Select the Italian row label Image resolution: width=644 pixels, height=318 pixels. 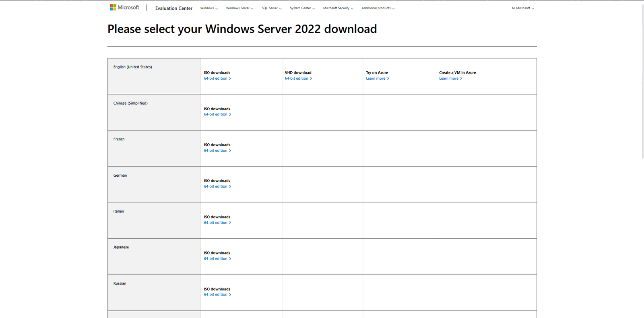[118, 211]
